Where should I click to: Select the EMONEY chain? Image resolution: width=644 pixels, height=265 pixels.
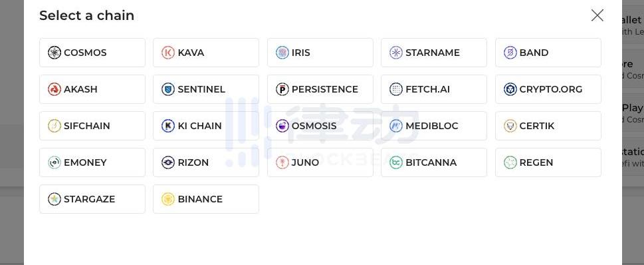92,162
